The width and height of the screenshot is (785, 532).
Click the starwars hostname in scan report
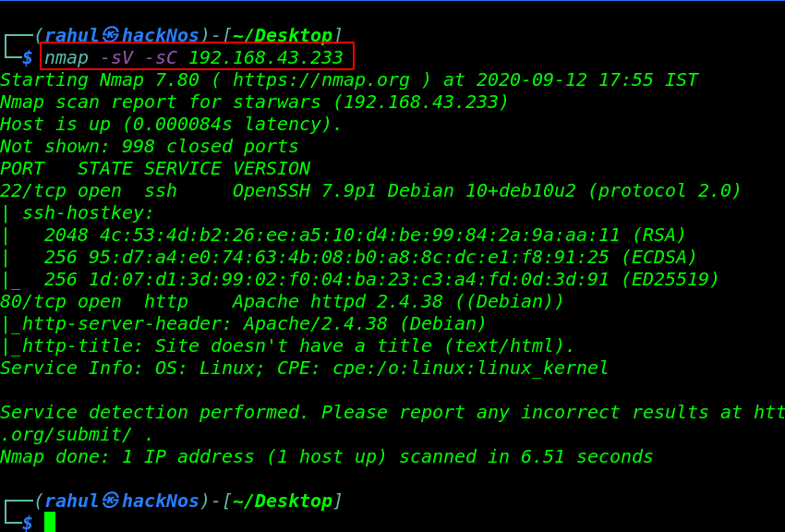pos(276,103)
